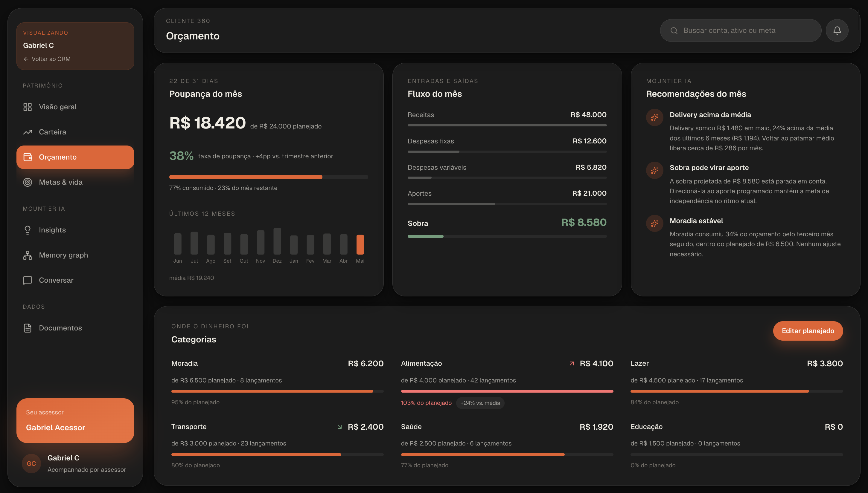Click the Visão geral grid icon
The width and height of the screenshot is (868, 493).
coord(28,107)
